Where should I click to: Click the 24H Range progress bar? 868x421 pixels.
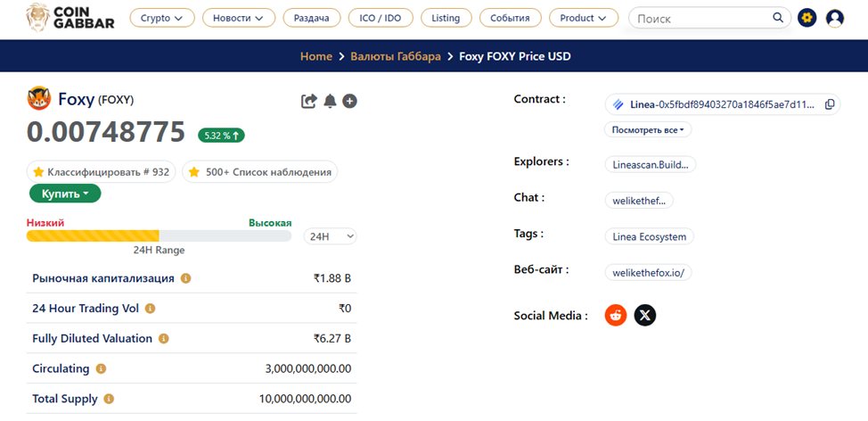(159, 235)
